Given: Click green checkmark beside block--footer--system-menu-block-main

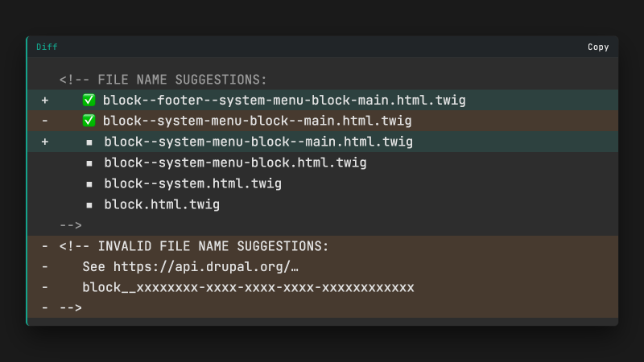Looking at the screenshot, I should 89,100.
